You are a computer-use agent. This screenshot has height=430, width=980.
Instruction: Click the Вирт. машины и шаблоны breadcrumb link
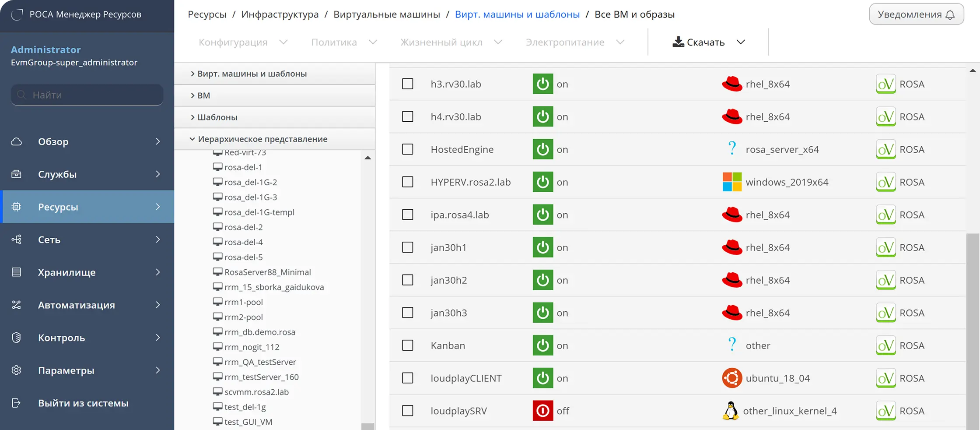tap(517, 14)
